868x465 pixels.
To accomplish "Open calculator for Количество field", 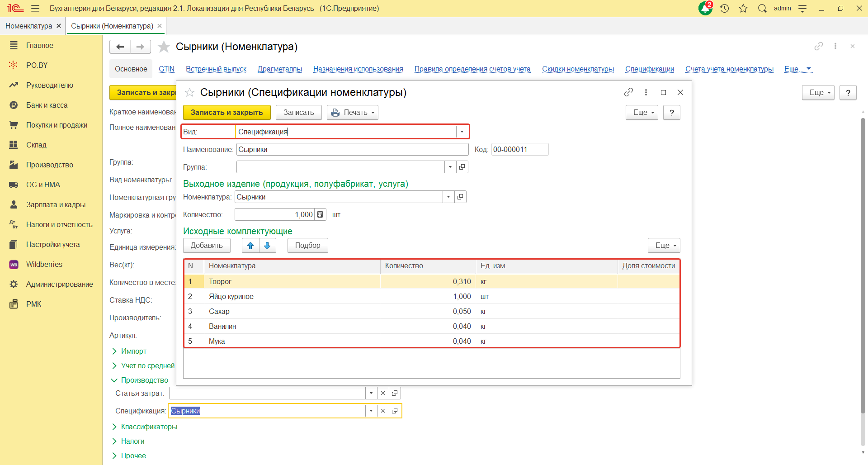I will tap(320, 215).
